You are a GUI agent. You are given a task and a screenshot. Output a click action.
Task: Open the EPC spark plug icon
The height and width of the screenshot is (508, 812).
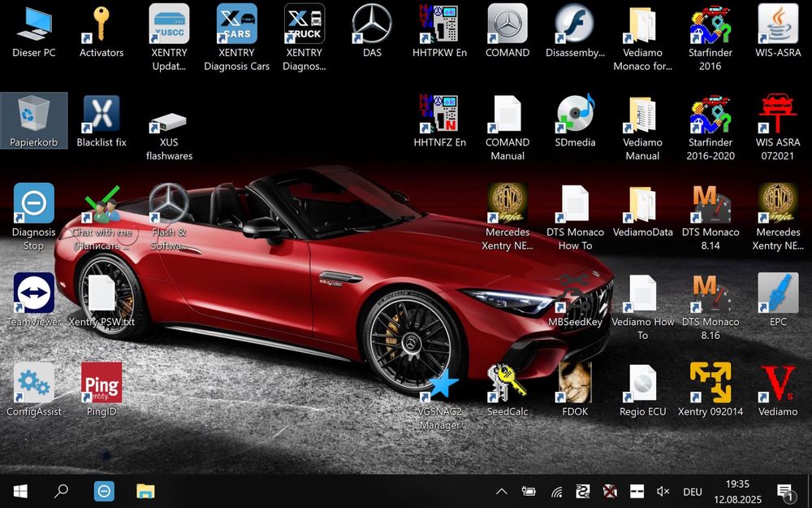[x=777, y=294]
